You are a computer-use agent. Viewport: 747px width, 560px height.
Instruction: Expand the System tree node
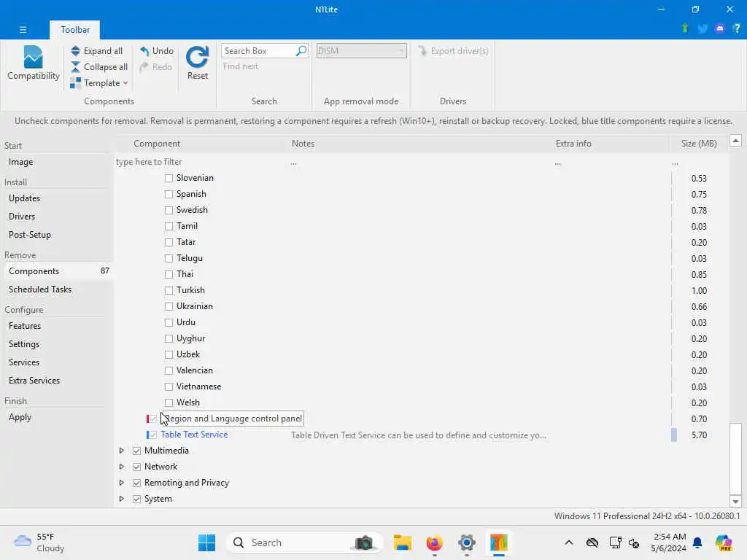coord(122,499)
